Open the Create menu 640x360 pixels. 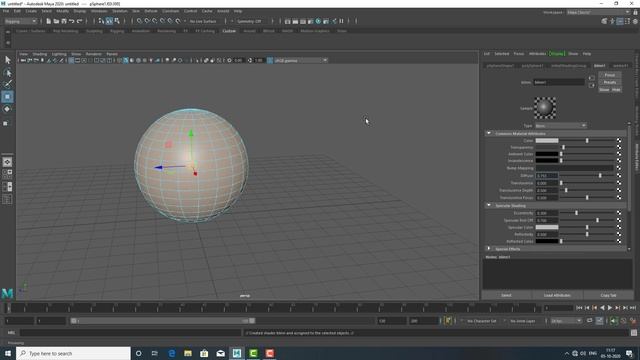click(31, 11)
